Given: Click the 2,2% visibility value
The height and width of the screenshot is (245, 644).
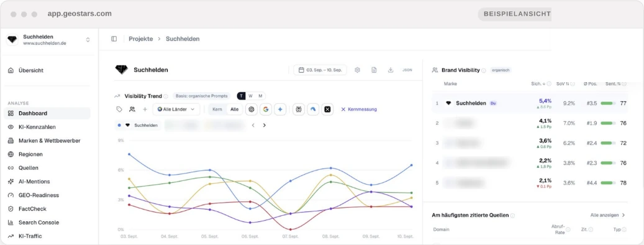Looking at the screenshot, I should 545,160.
